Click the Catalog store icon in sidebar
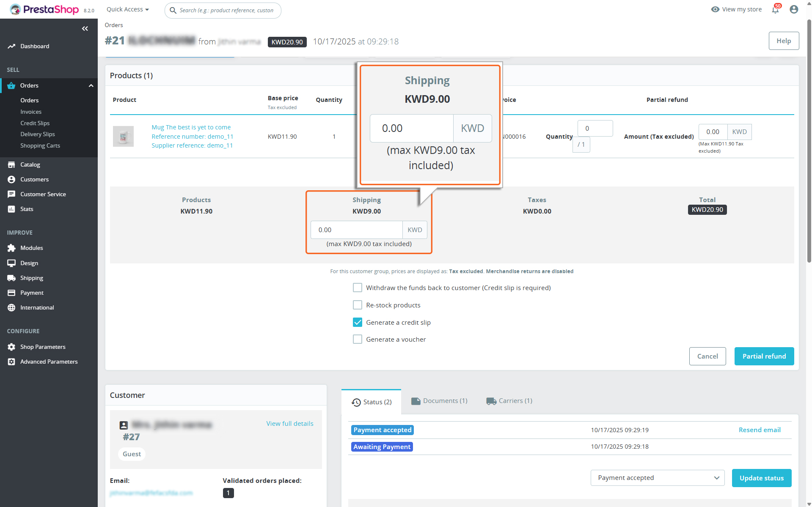Screen dimensions: 812x507 (x=11, y=164)
